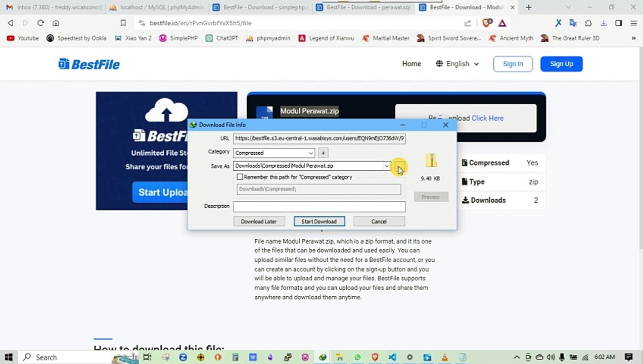Click the Sign In button
The image size is (643, 364).
pos(513,64)
